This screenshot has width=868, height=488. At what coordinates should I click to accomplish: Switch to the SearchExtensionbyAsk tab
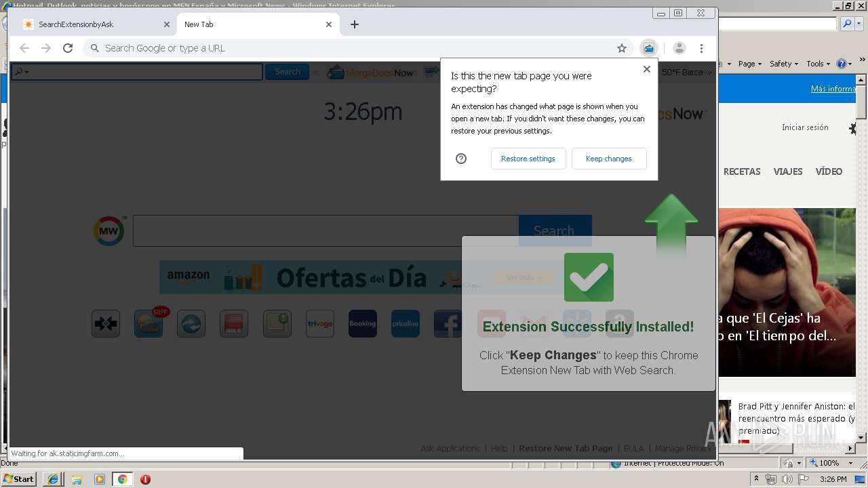95,24
